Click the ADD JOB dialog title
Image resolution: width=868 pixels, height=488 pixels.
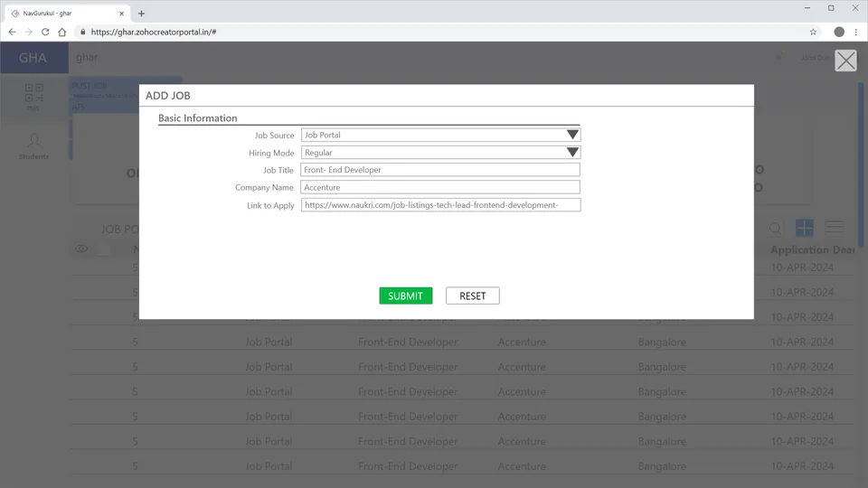pos(168,96)
